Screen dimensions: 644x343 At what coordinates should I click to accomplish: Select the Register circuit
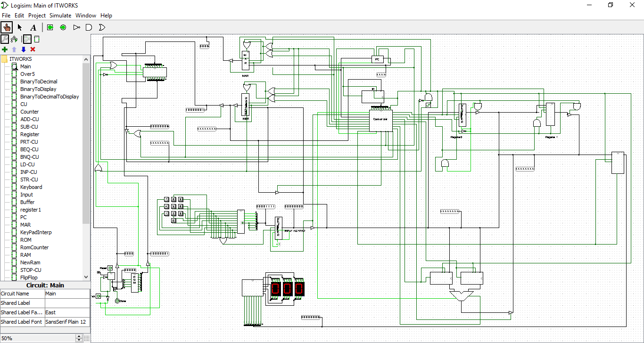pyautogui.click(x=30, y=134)
